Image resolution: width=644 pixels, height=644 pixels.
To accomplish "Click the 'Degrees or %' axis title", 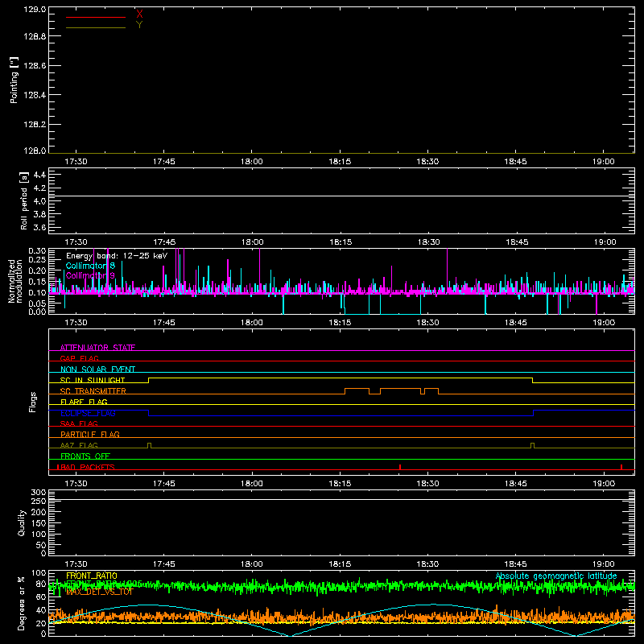I will coord(22,603).
